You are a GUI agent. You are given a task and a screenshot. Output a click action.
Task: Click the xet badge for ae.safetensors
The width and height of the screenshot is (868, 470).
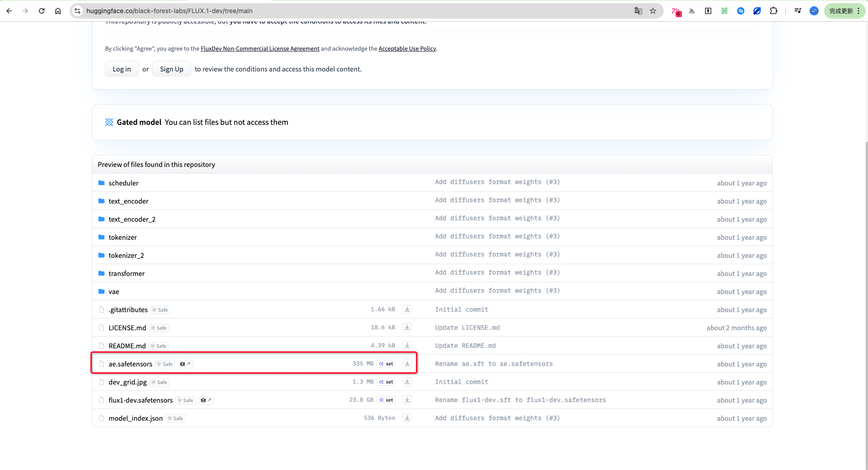[386, 364]
